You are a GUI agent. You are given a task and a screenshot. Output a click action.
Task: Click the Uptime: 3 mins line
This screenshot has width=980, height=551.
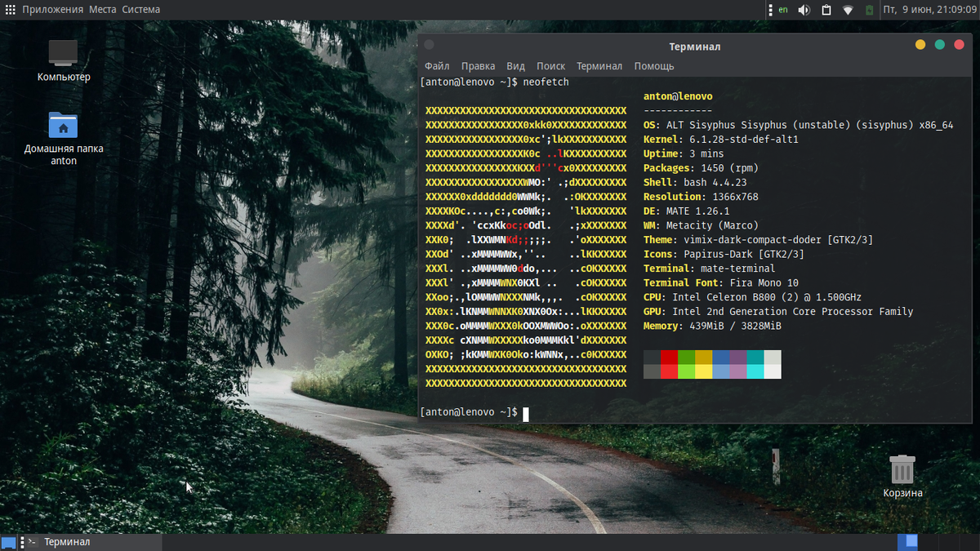684,153
